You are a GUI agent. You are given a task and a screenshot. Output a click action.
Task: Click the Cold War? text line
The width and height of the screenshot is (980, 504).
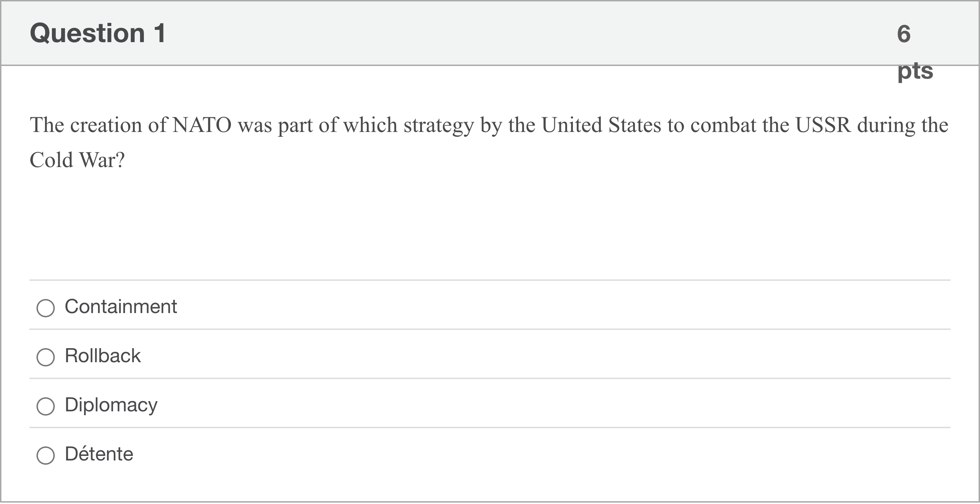coord(77,160)
